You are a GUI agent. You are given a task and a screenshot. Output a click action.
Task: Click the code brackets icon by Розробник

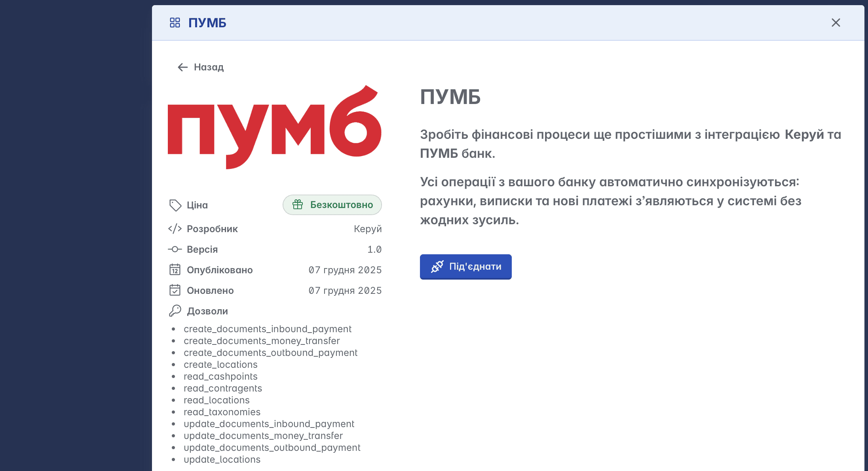click(x=175, y=229)
